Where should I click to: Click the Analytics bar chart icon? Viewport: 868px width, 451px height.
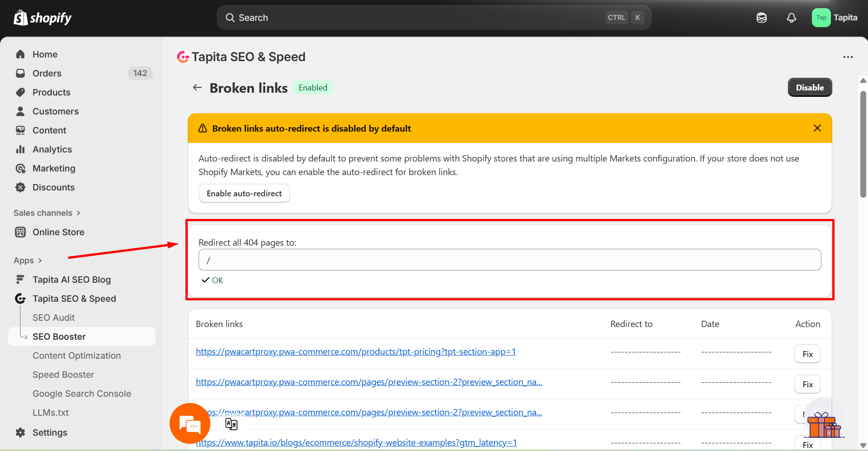coord(20,149)
